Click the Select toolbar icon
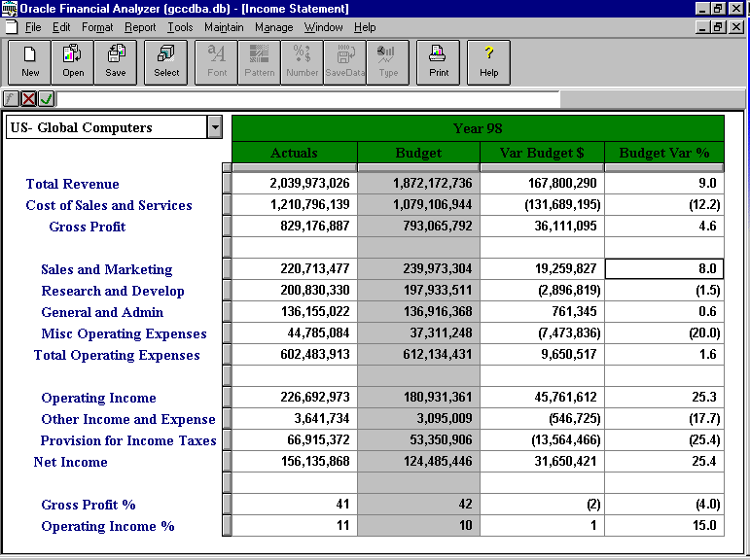This screenshot has height=560, width=750. [166, 60]
